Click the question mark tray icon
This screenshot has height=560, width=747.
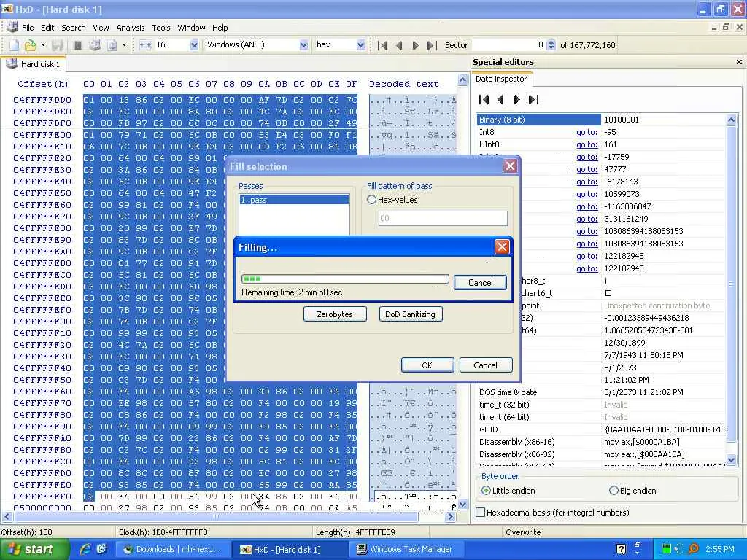coord(621,550)
